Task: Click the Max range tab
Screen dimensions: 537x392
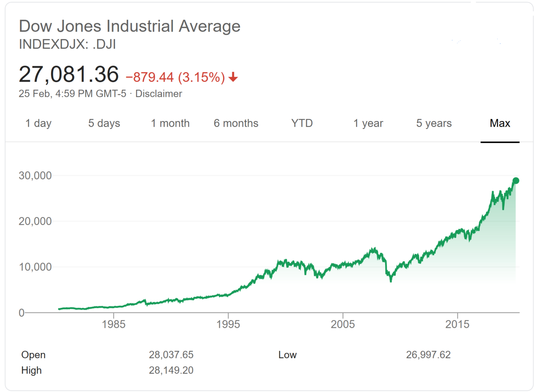Action: tap(500, 123)
